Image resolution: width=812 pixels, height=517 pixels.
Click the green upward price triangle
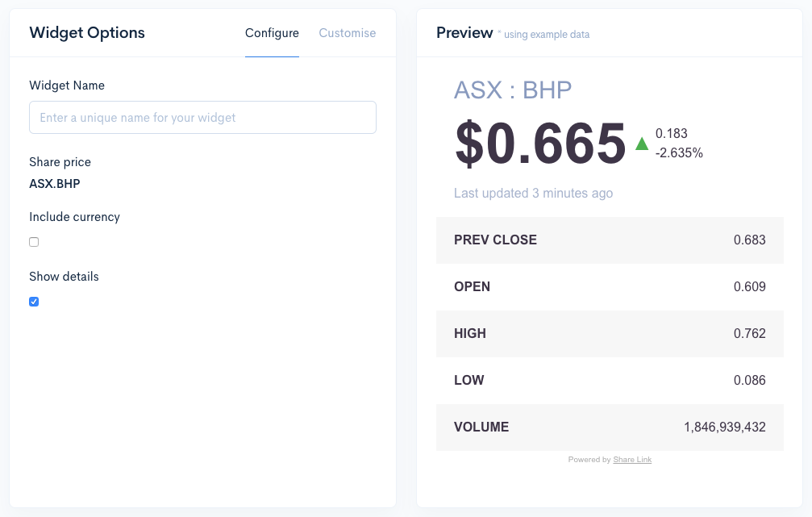pos(641,143)
